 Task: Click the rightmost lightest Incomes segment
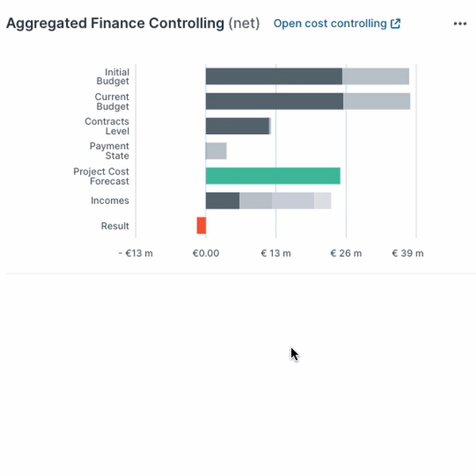(x=322, y=201)
